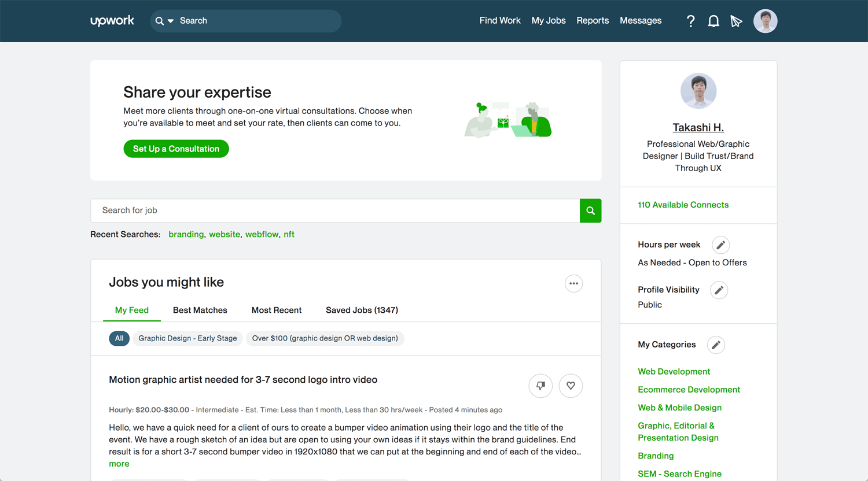Image resolution: width=868 pixels, height=481 pixels.
Task: Edit My Categories pencil icon
Action: tap(716, 345)
